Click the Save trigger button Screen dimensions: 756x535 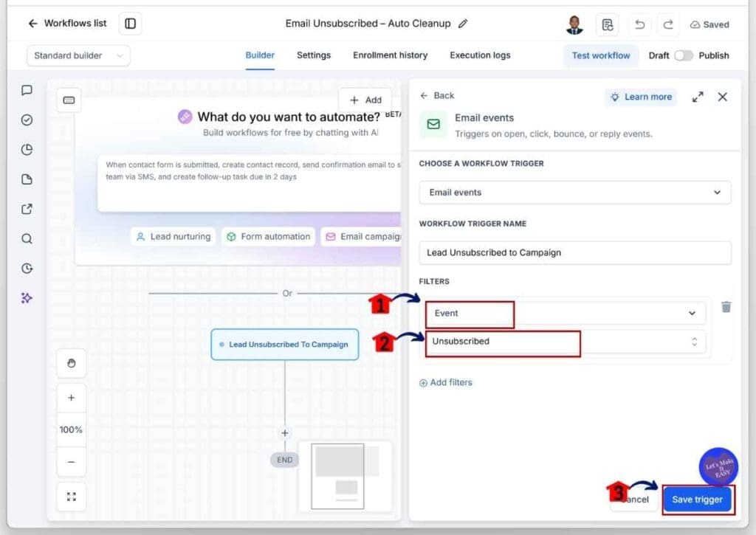697,500
